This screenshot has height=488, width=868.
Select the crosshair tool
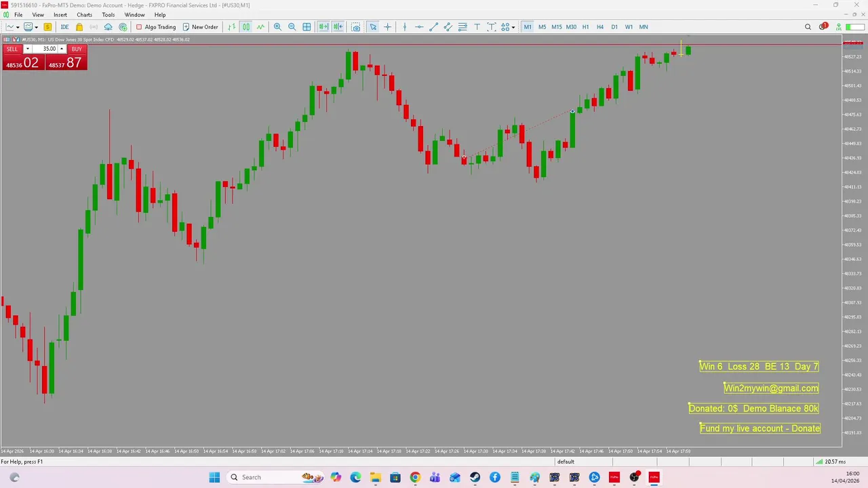388,27
